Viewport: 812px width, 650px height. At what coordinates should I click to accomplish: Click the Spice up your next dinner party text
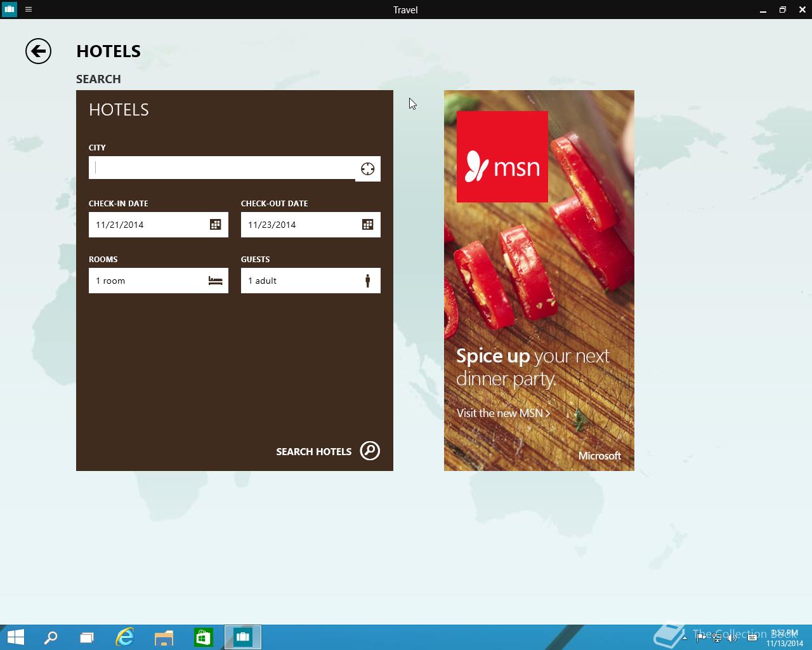[533, 367]
